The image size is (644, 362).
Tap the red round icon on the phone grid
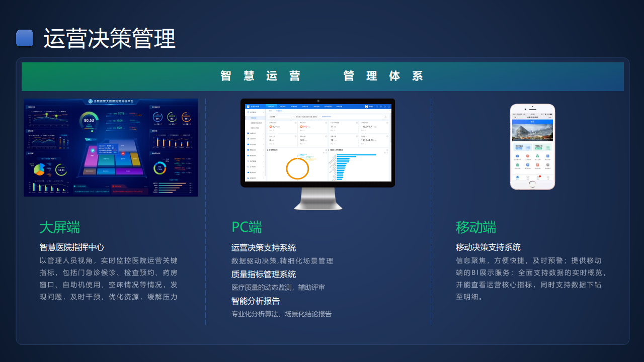click(x=527, y=156)
